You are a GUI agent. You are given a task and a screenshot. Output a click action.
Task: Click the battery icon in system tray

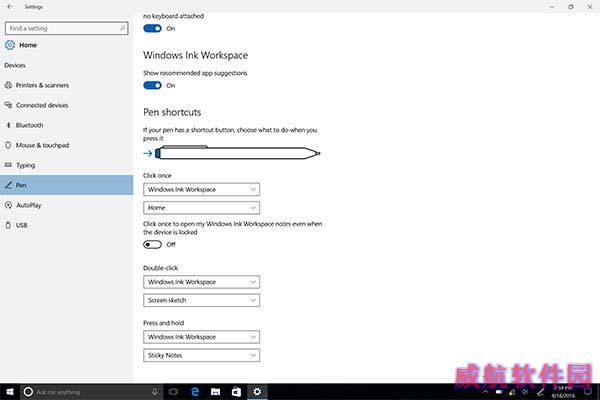click(499, 392)
